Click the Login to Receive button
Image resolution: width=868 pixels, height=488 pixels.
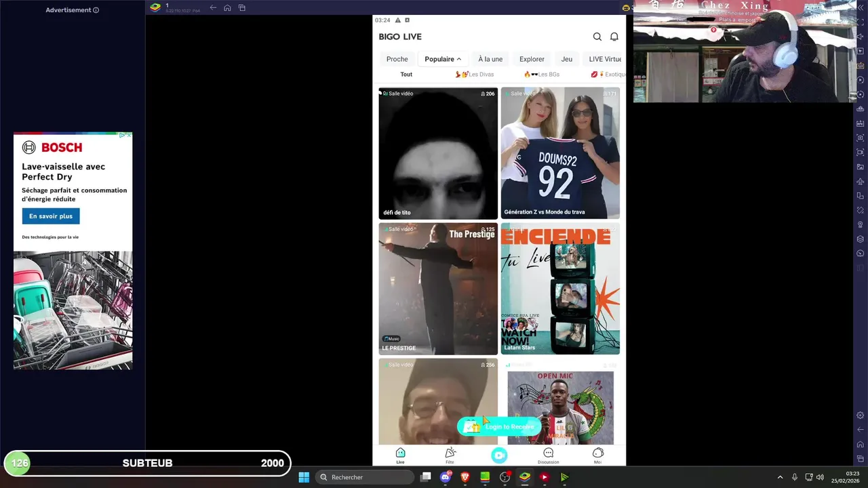point(500,426)
